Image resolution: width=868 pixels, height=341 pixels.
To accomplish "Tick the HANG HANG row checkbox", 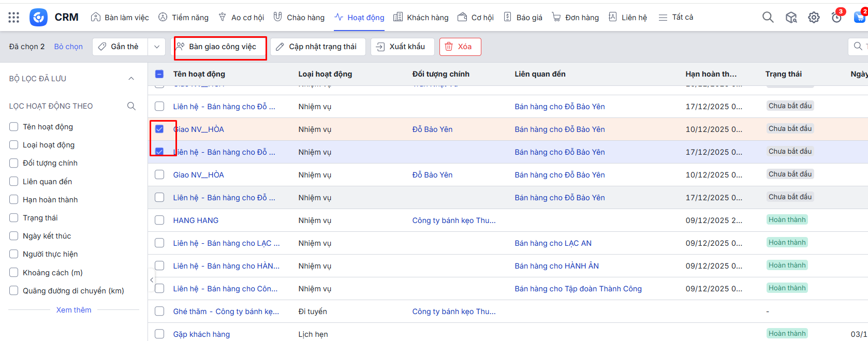I will (159, 220).
